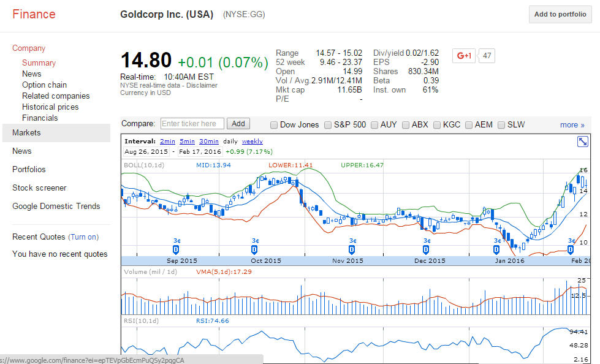Click Add to portfolio button

click(x=560, y=15)
